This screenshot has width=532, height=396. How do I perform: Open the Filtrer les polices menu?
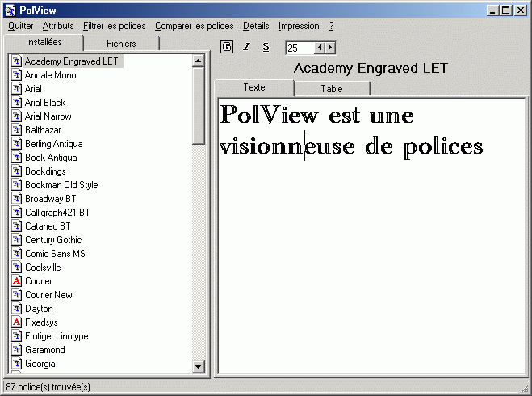(115, 26)
